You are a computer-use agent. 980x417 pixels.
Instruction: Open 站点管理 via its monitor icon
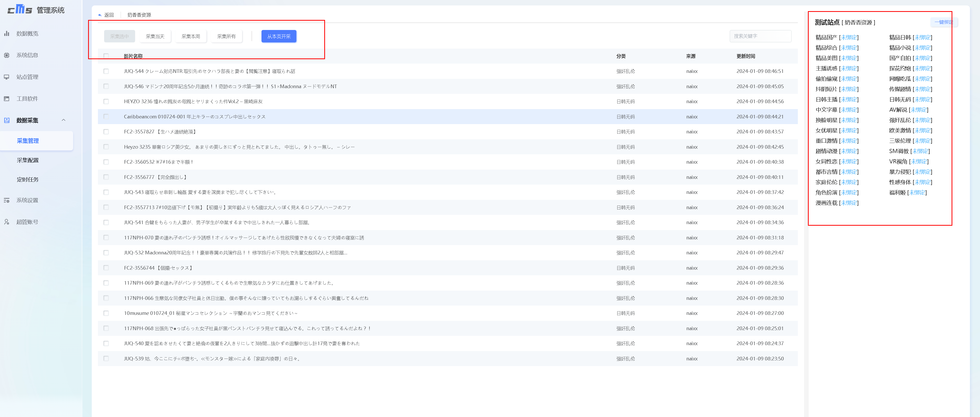tap(6, 77)
